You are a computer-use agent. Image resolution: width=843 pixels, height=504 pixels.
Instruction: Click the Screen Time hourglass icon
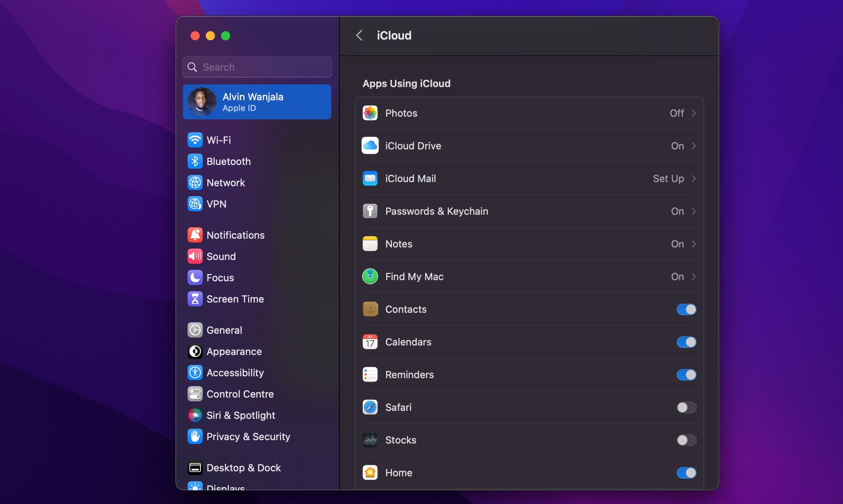[195, 299]
